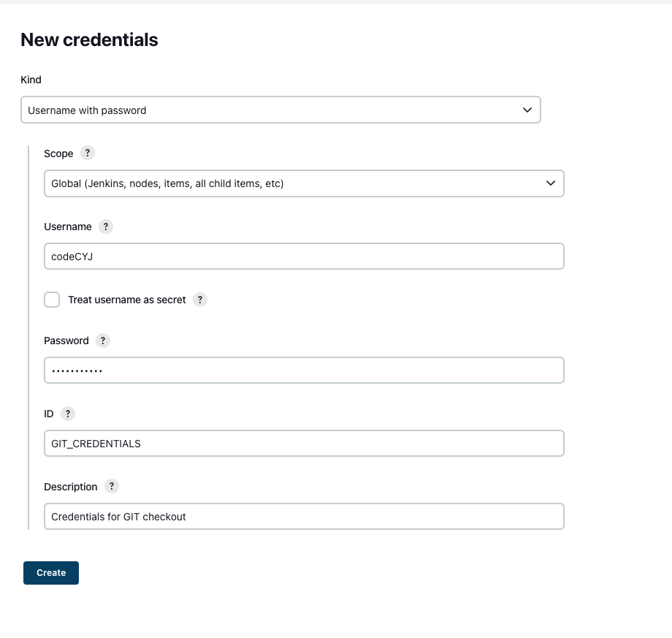The width and height of the screenshot is (672, 638).
Task: Open help for Treat username as secret
Action: [x=200, y=300]
